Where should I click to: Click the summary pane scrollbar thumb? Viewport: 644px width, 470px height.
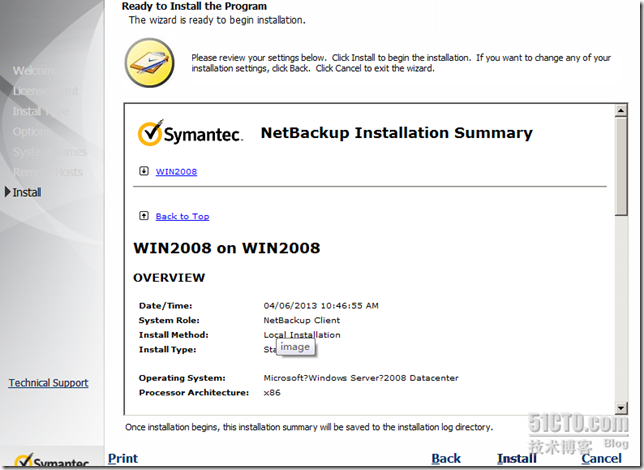(x=621, y=166)
